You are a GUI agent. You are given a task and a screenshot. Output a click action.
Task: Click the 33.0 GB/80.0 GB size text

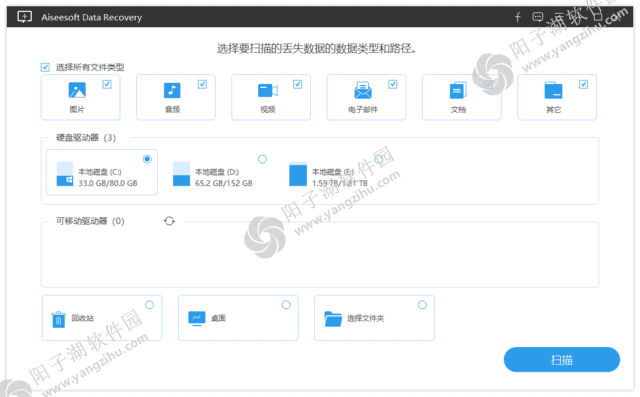click(x=108, y=183)
